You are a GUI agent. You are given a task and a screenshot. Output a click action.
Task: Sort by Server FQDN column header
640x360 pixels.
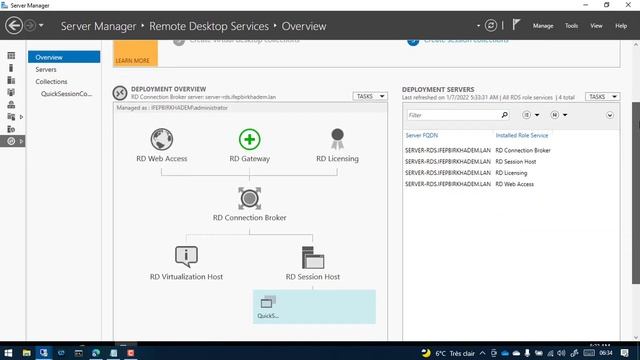tap(422, 135)
